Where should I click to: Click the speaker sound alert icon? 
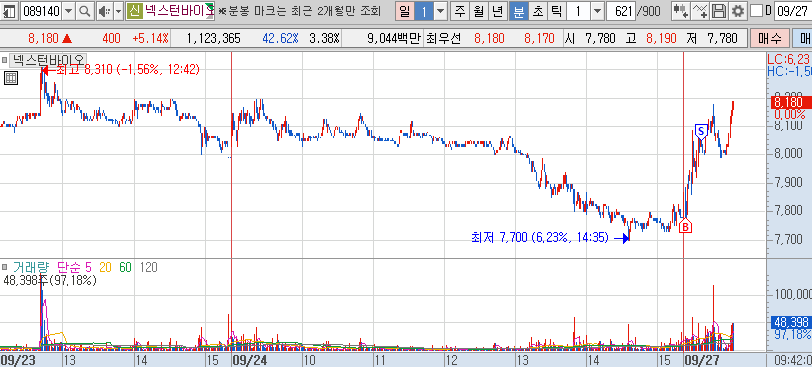(104, 10)
